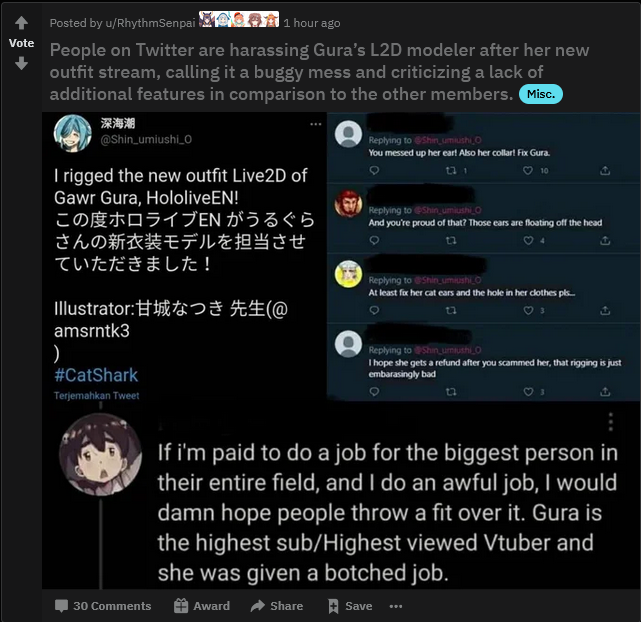Click the Misc. flair tag
This screenshot has width=641, height=622.
coord(540,94)
